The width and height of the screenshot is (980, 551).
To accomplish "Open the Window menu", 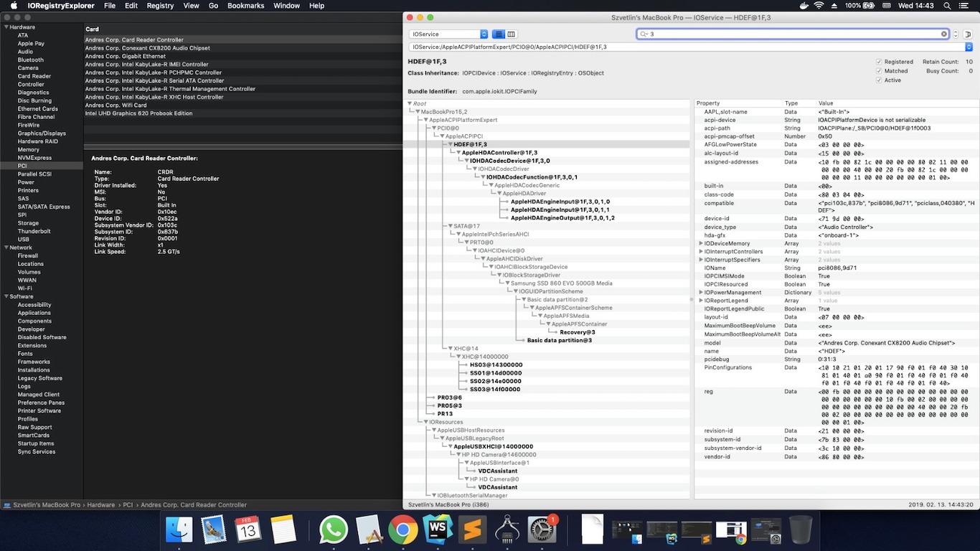I will point(286,6).
